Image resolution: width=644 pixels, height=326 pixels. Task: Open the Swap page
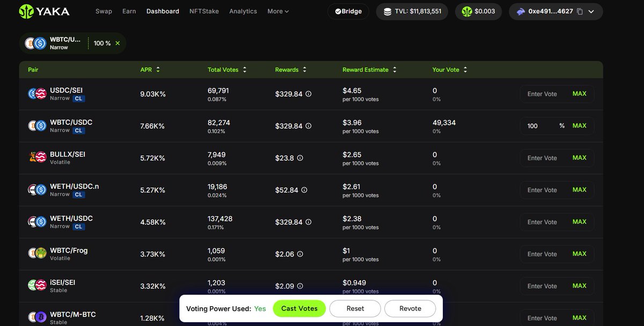(104, 11)
